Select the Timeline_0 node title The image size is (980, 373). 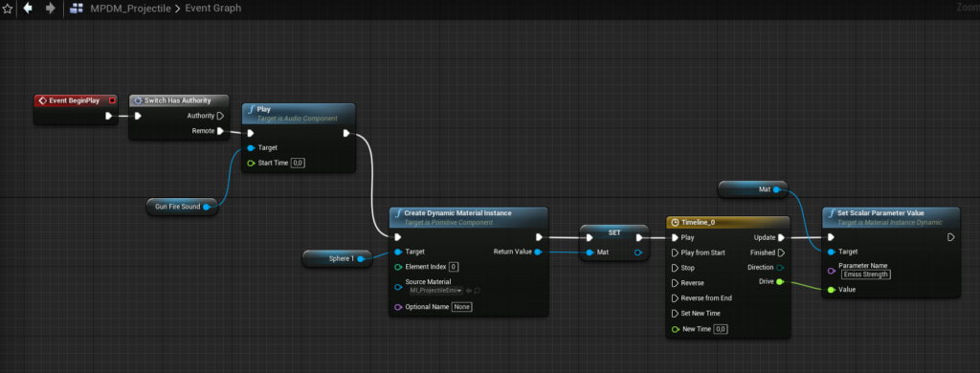[698, 223]
